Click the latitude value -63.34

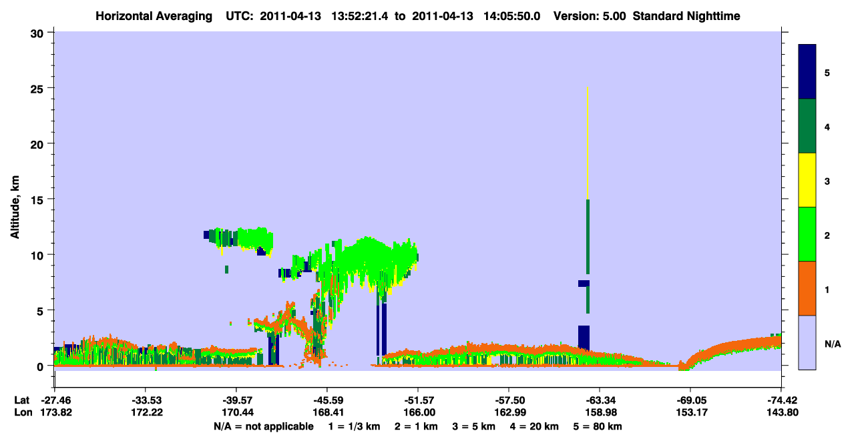coord(600,400)
